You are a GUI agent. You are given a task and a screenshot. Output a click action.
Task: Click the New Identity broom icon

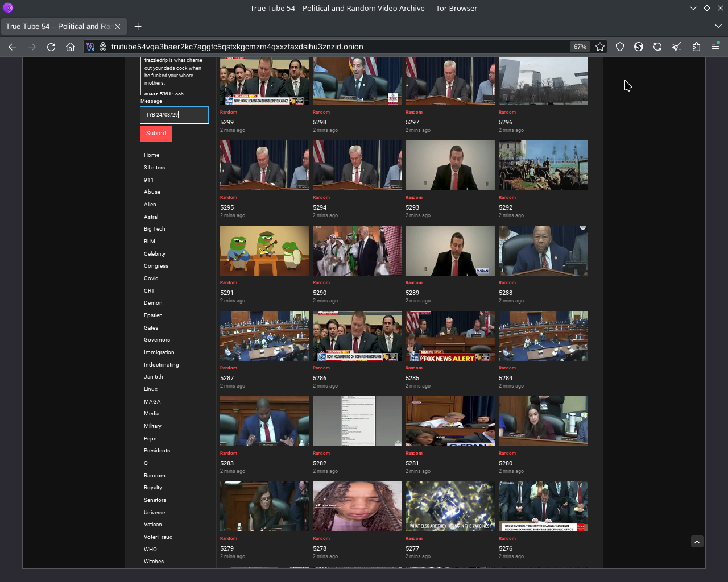pos(677,47)
